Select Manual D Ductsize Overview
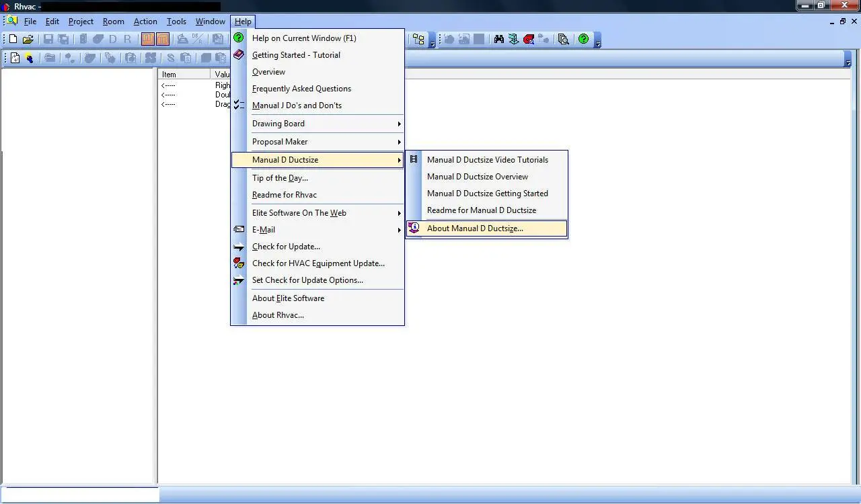Viewport: 861px width, 504px height. pyautogui.click(x=478, y=177)
